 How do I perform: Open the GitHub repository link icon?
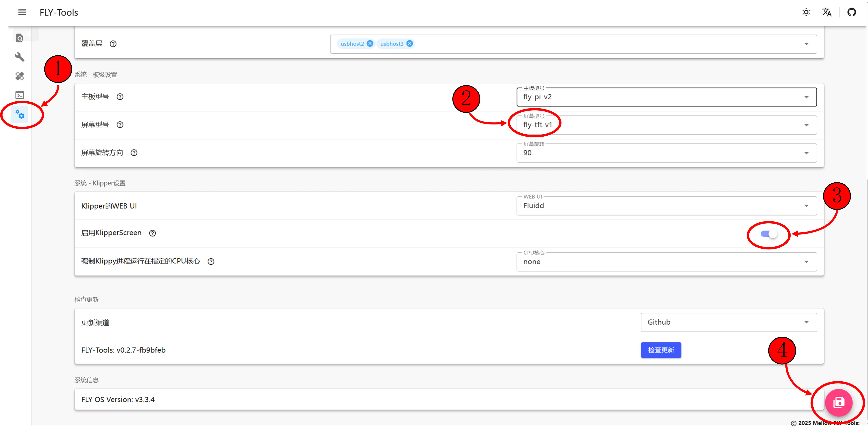tap(851, 12)
